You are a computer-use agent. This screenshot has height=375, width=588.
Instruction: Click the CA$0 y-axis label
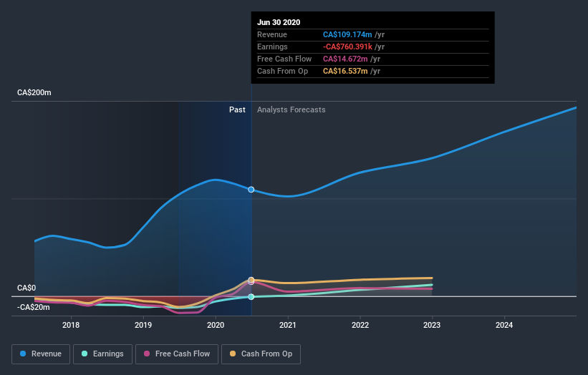point(26,288)
